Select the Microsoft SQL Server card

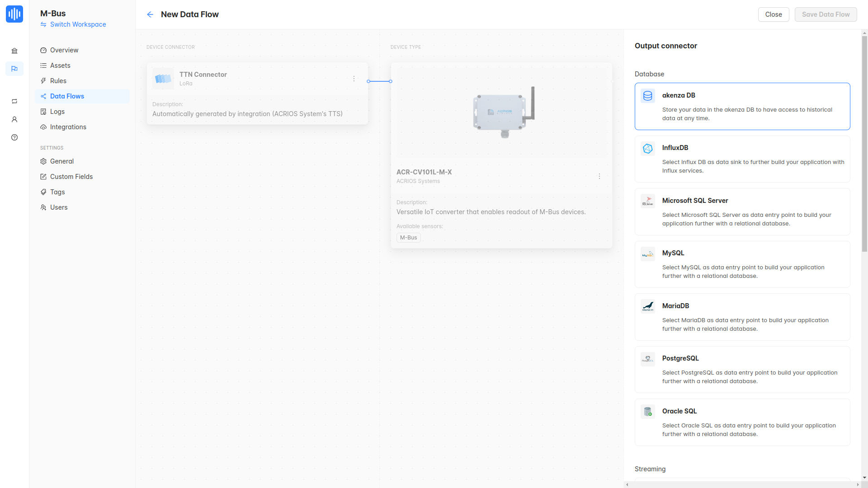pos(742,211)
